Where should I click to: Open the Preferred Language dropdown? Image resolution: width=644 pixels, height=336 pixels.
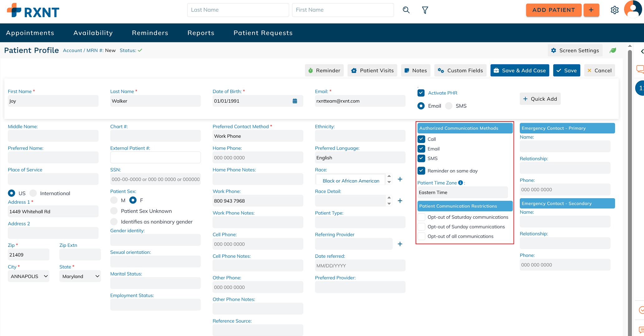pyautogui.click(x=360, y=158)
